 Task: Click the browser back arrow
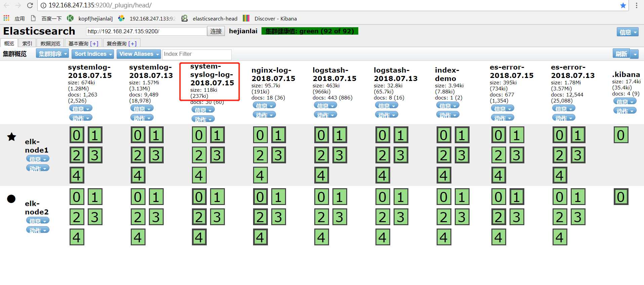tap(6, 5)
